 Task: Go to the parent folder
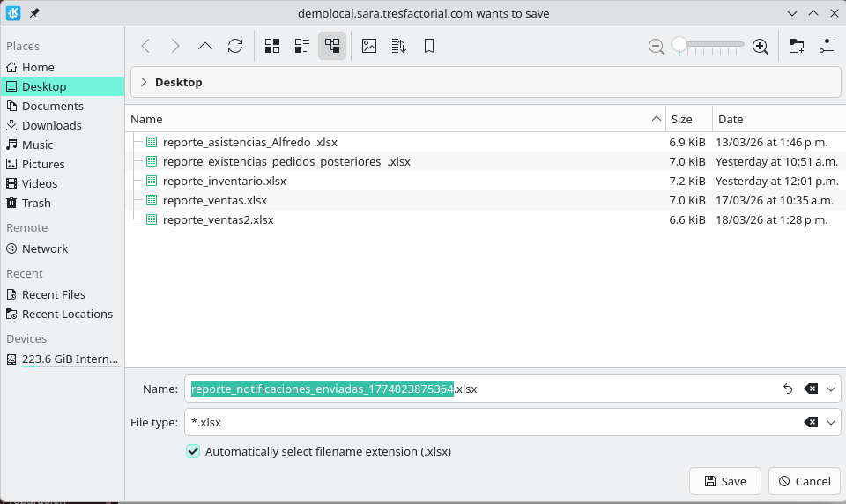tap(205, 47)
